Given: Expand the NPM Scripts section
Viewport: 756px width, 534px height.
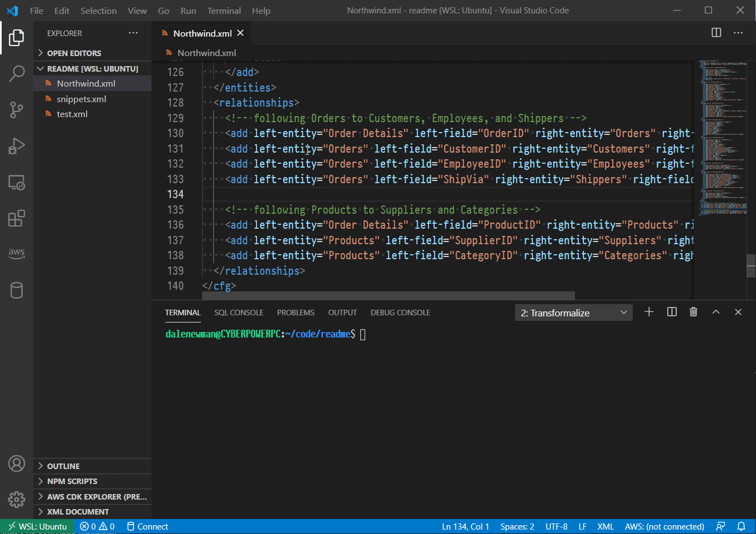Looking at the screenshot, I should [x=92, y=481].
